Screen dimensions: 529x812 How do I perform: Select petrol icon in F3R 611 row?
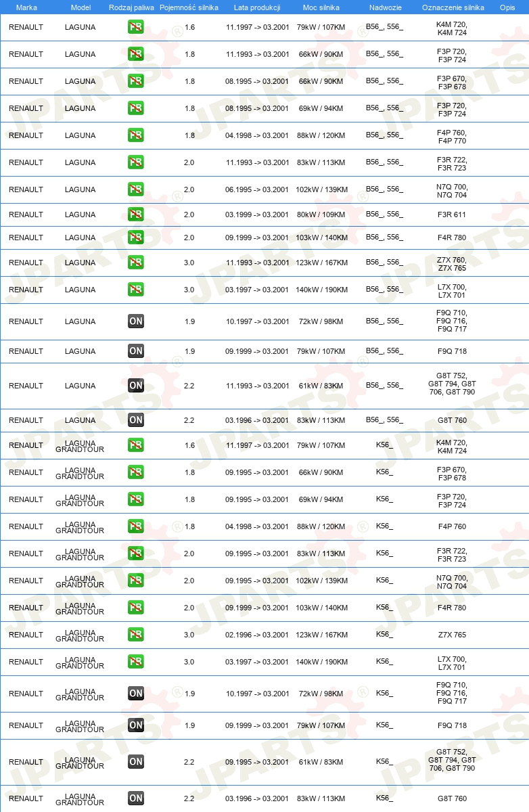tap(135, 215)
